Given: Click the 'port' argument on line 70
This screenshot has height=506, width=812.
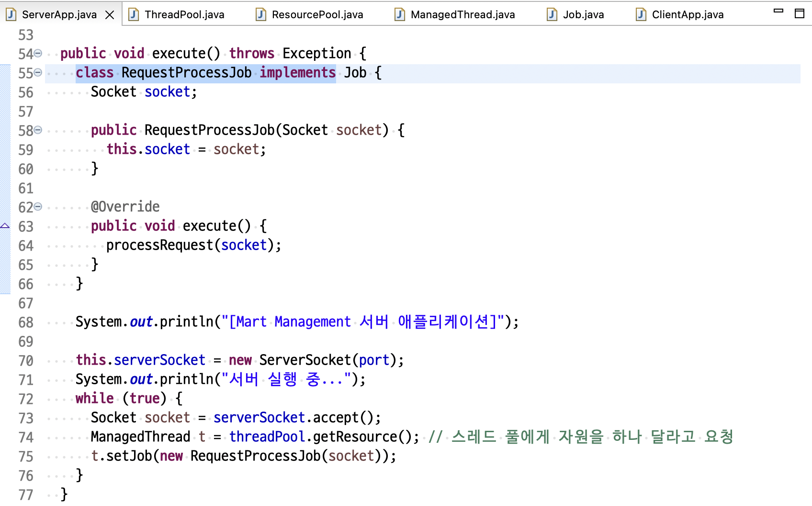Looking at the screenshot, I should tap(374, 360).
